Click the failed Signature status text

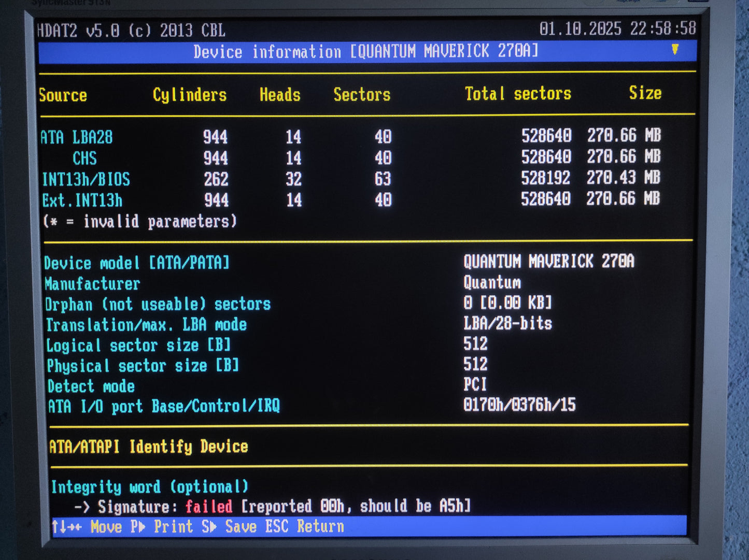coord(208,506)
